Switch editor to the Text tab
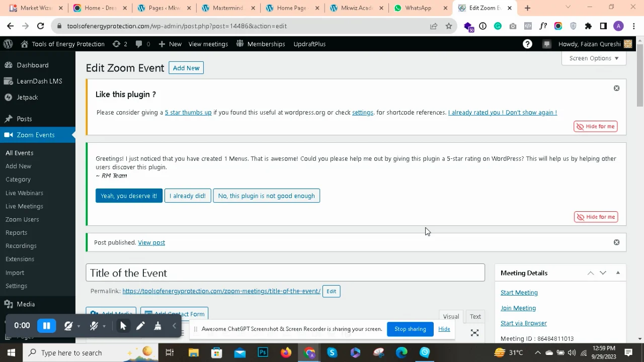 pos(475,316)
